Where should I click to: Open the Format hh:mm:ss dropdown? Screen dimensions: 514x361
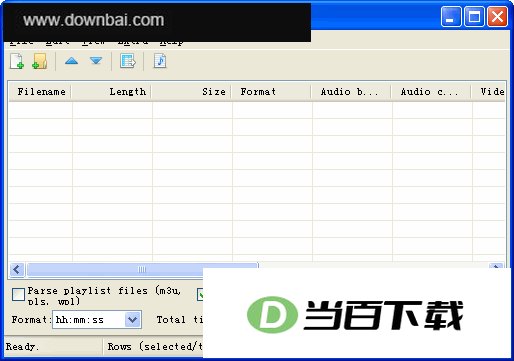(x=133, y=320)
